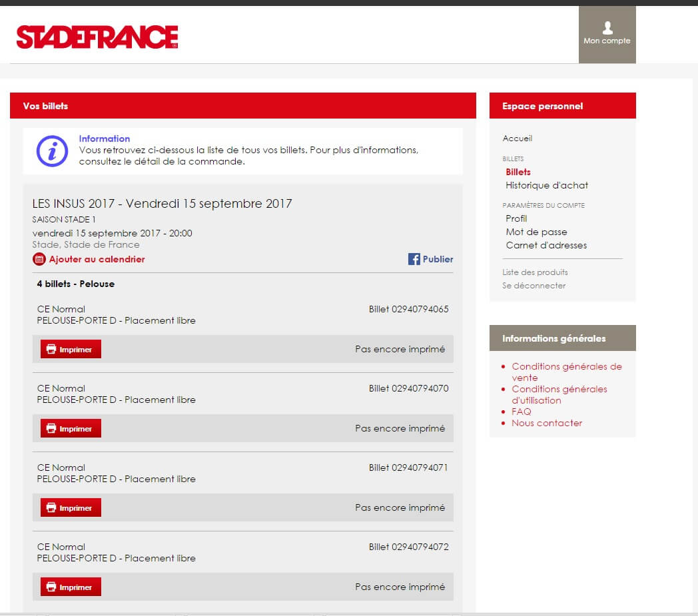Screen dimensions: 698x616
Task: Print ticket 02940794070 with Imprimer
Action: [x=71, y=428]
